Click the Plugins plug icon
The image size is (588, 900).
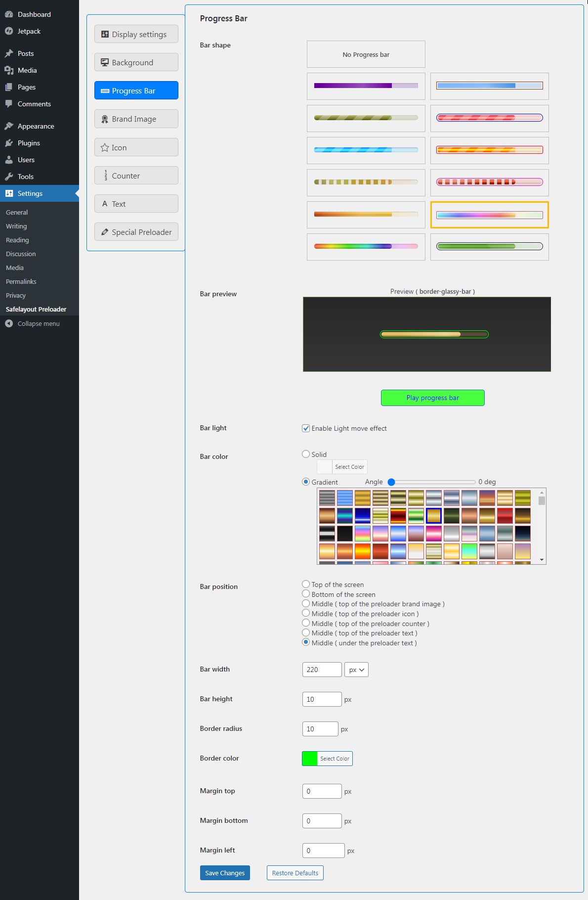coord(9,143)
